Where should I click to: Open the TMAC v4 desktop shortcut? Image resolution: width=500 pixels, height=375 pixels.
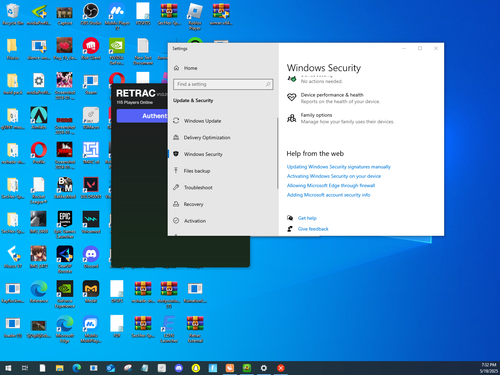(x=91, y=153)
